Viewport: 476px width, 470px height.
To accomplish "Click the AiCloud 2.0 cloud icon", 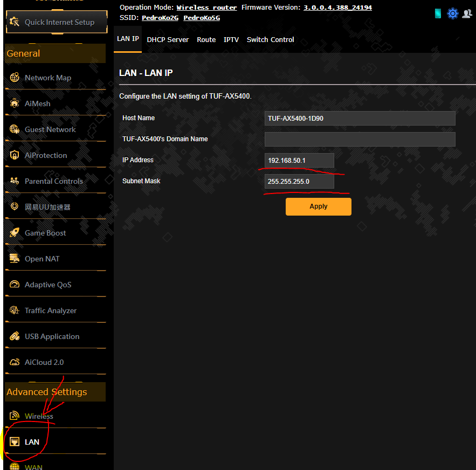I will [x=14, y=362].
